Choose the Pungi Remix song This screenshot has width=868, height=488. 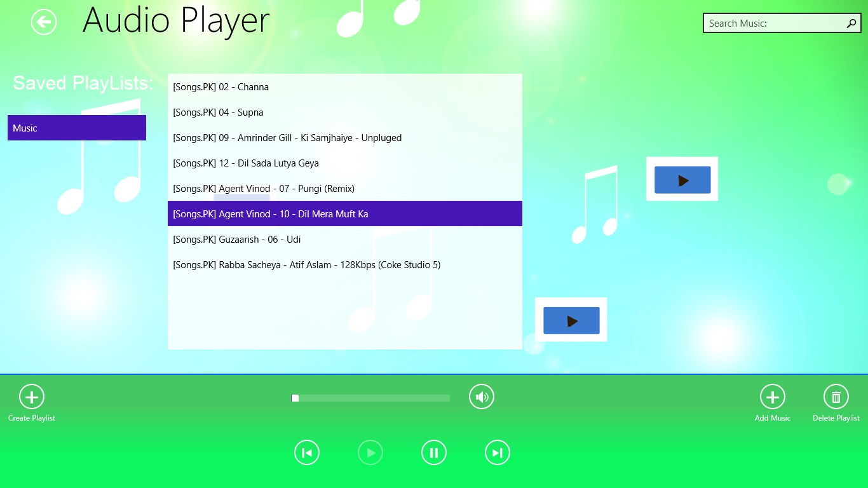[264, 188]
